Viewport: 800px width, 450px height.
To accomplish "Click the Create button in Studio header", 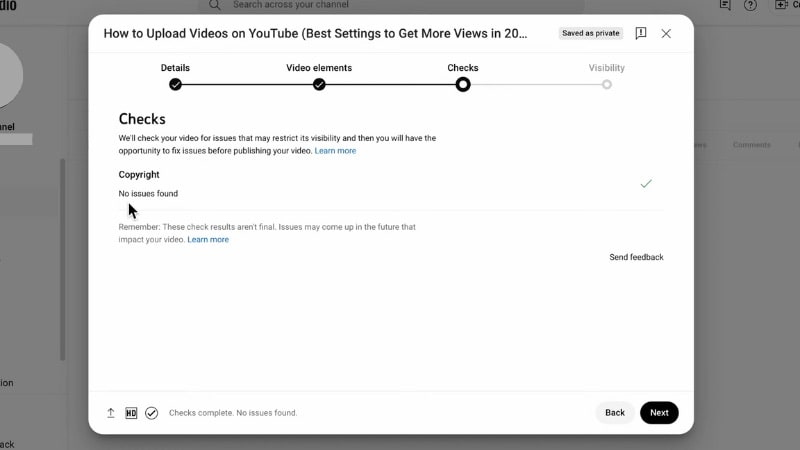I will tap(786, 5).
